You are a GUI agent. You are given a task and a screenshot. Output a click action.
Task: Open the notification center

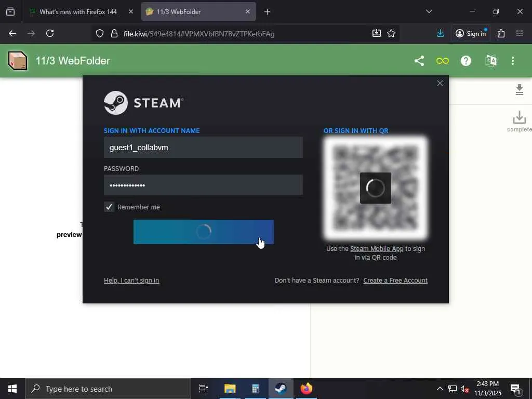tap(516, 389)
